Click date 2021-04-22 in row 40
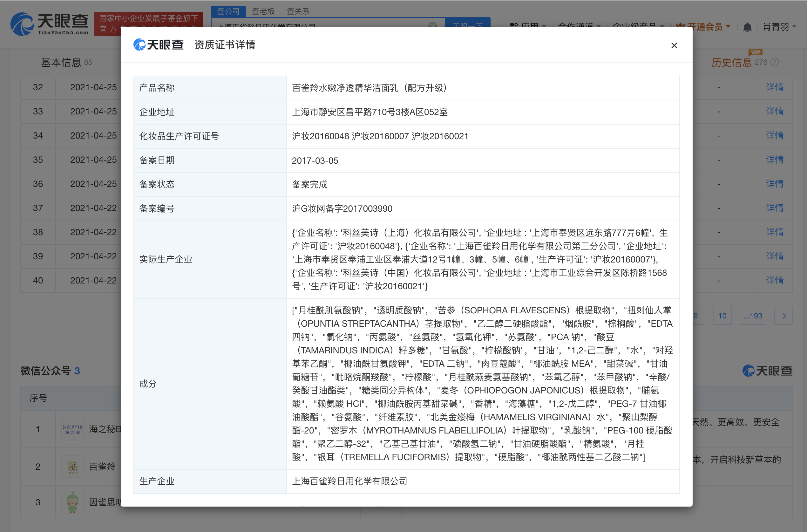This screenshot has height=532, width=807. [x=93, y=280]
